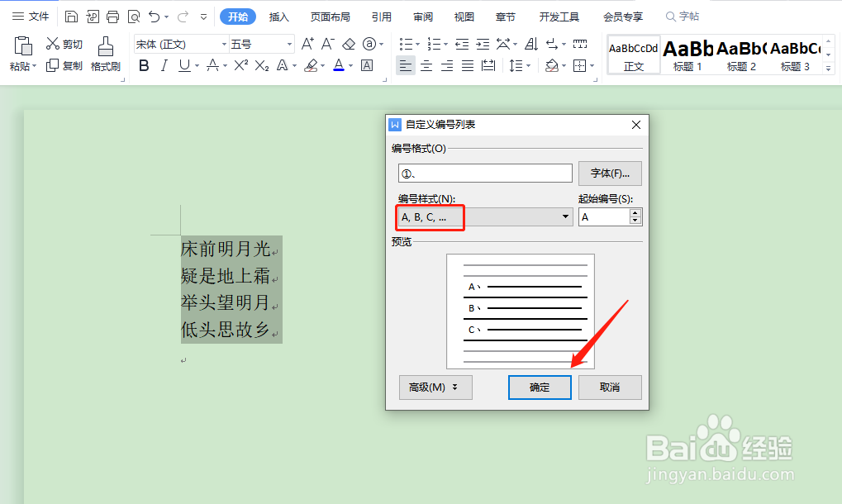Viewport: 842px width, 504px height.
Task: Click the Copy (复制) icon
Action: (65, 66)
